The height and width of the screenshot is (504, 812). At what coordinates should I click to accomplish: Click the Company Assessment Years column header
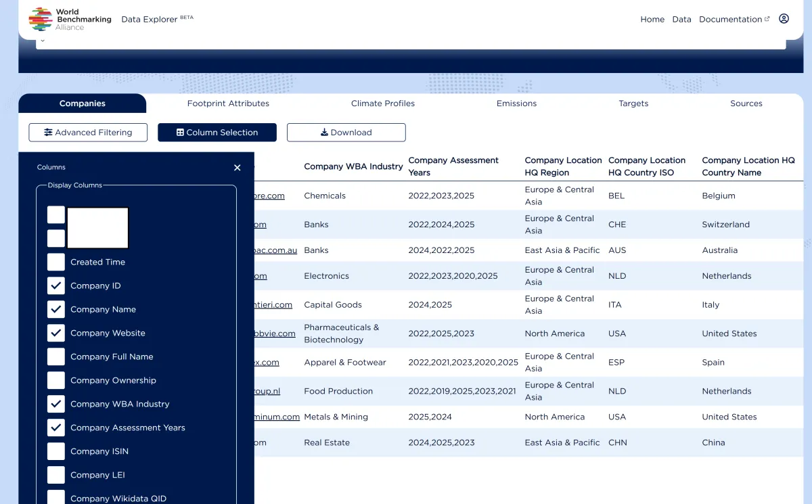[453, 166]
